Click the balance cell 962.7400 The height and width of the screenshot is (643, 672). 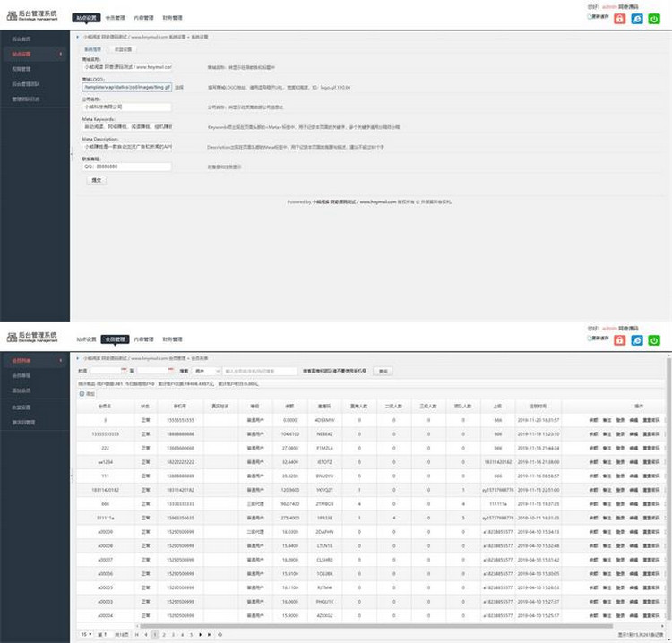coord(289,504)
